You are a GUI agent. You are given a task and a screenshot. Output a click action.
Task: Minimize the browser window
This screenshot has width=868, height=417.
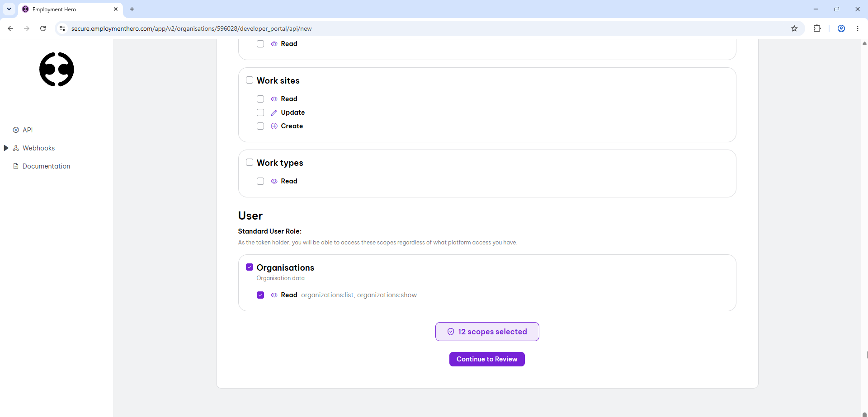[816, 9]
